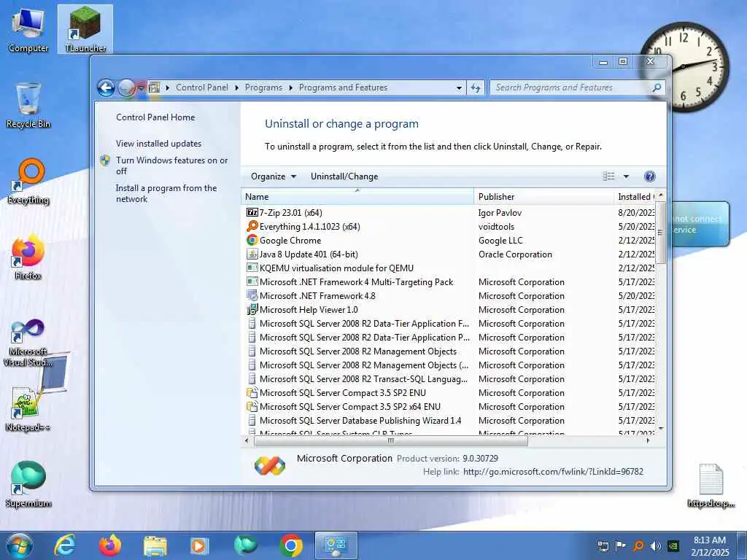Open Windows Media Player from the taskbar
This screenshot has height=560, width=747.
click(x=199, y=545)
